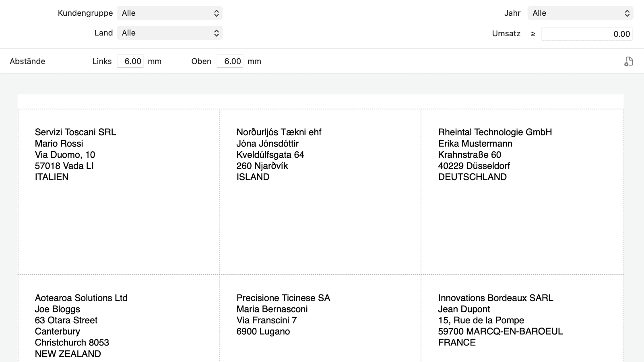Viewport: 644px width, 362px height.
Task: Select the Servizi Toscani SRL label
Action: coord(118,191)
